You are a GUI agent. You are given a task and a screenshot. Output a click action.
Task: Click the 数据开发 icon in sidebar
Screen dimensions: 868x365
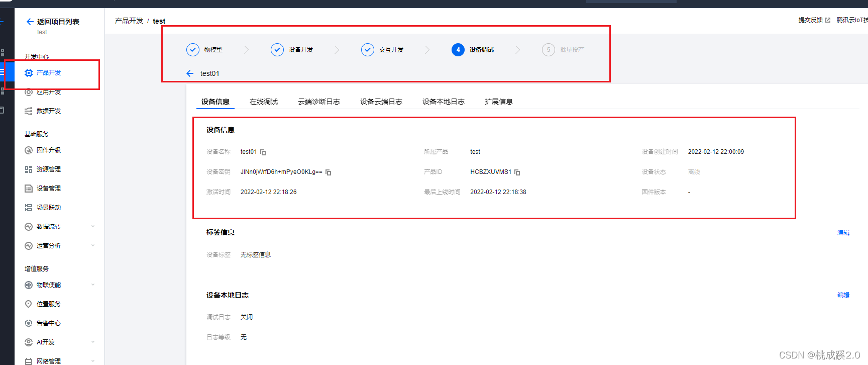coord(29,111)
